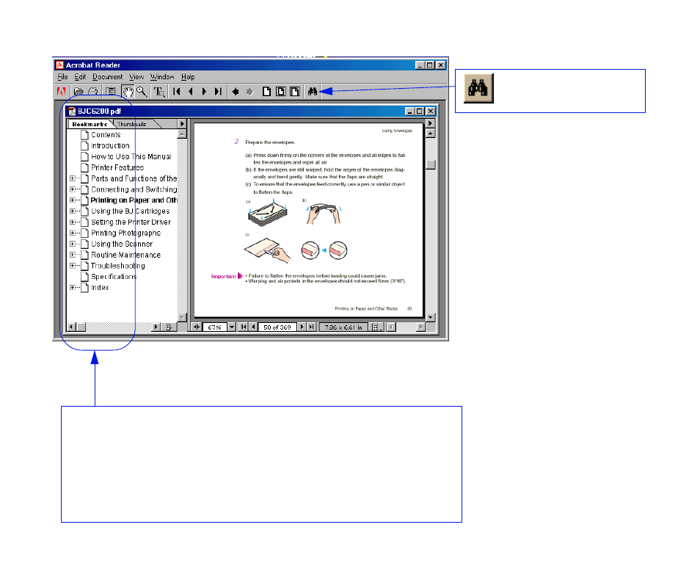Expand the Using the Scanner bookmark
700x588 pixels.
tap(73, 244)
